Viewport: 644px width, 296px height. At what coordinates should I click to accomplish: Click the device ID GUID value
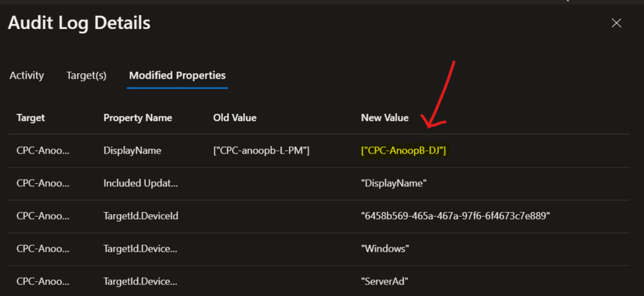point(455,216)
